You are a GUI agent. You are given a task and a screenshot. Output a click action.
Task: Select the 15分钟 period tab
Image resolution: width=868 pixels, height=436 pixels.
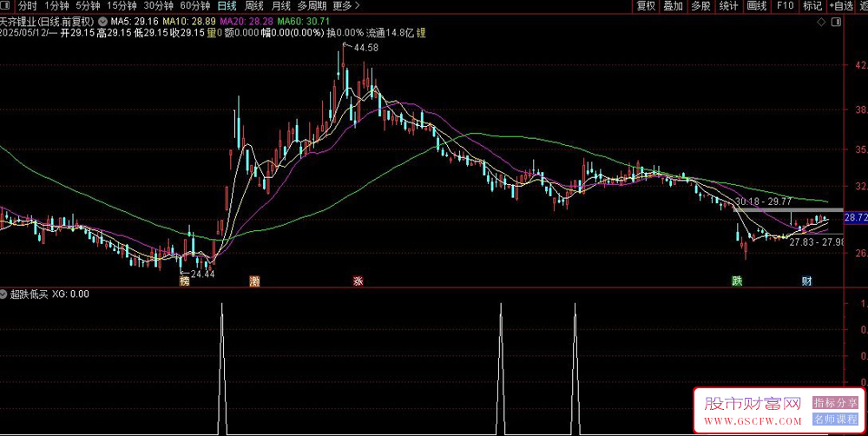pos(122,6)
